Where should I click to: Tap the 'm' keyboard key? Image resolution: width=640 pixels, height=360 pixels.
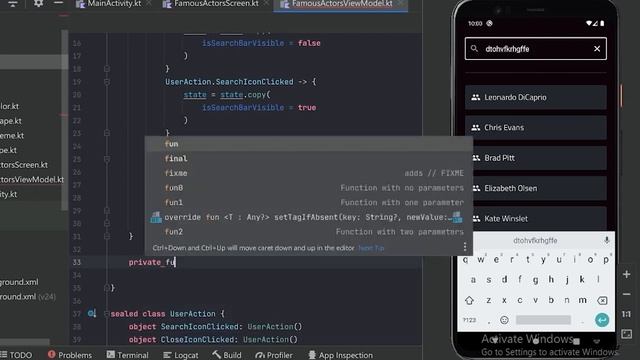pos(582,300)
